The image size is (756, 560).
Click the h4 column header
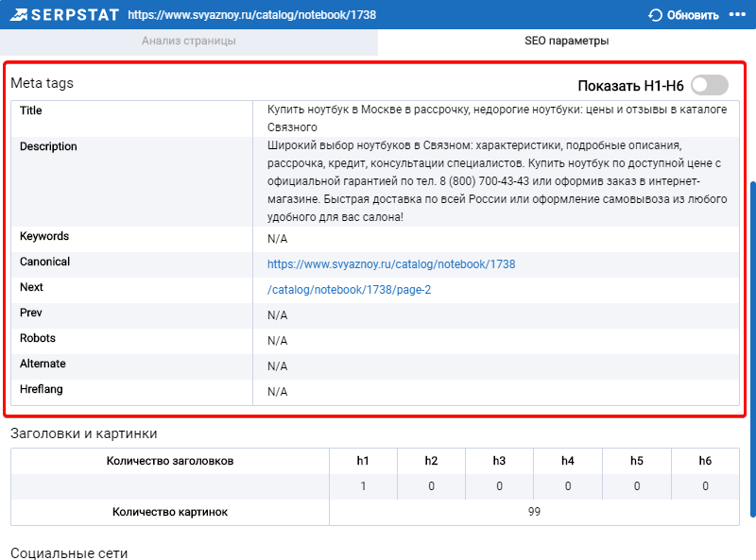point(568,461)
